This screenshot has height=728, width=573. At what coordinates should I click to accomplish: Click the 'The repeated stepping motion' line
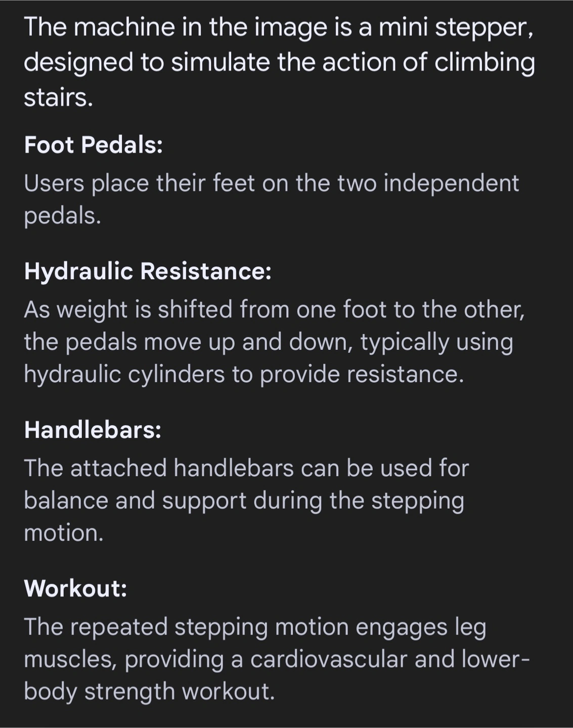tap(255, 627)
